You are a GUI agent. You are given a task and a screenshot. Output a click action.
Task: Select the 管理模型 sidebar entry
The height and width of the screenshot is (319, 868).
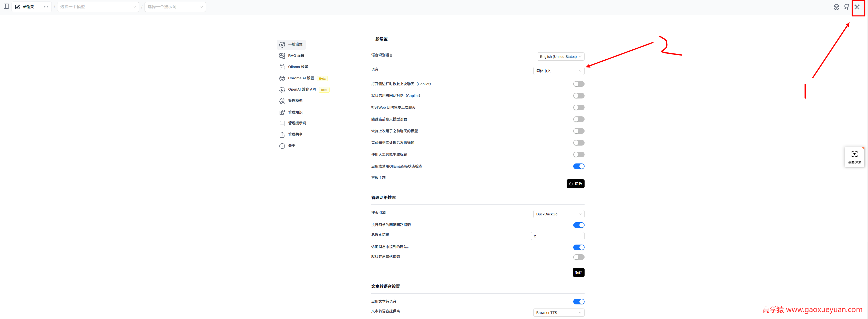(295, 101)
